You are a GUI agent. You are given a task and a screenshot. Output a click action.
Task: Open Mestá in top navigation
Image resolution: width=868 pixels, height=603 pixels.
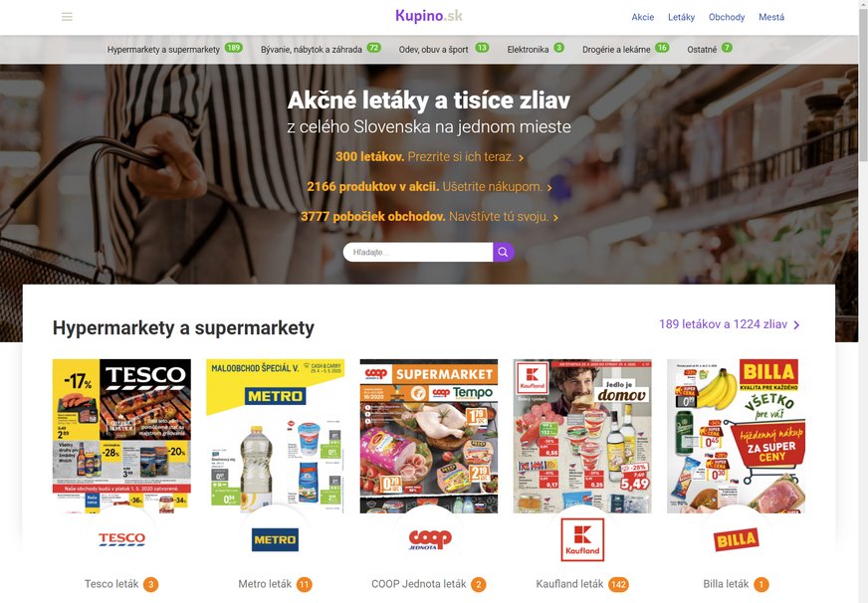tap(771, 17)
